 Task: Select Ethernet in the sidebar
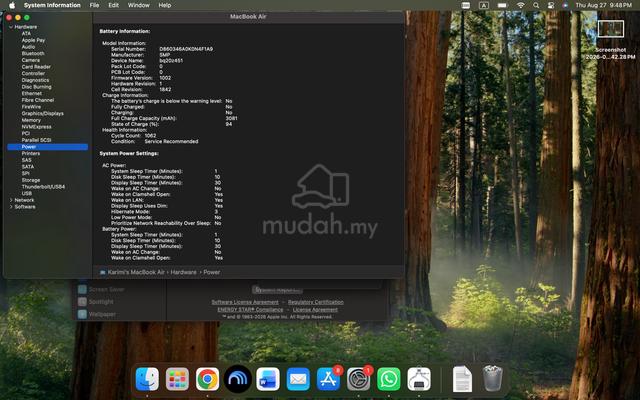[32, 93]
